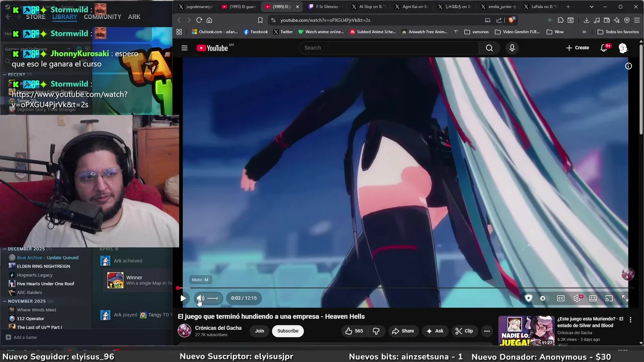
Task: Enter full screen mode
Action: (x=625, y=298)
